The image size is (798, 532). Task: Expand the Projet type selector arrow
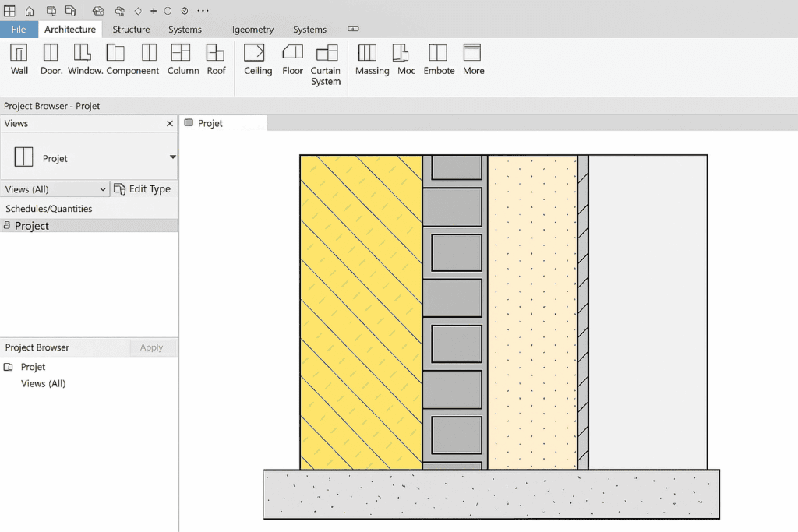coord(172,157)
